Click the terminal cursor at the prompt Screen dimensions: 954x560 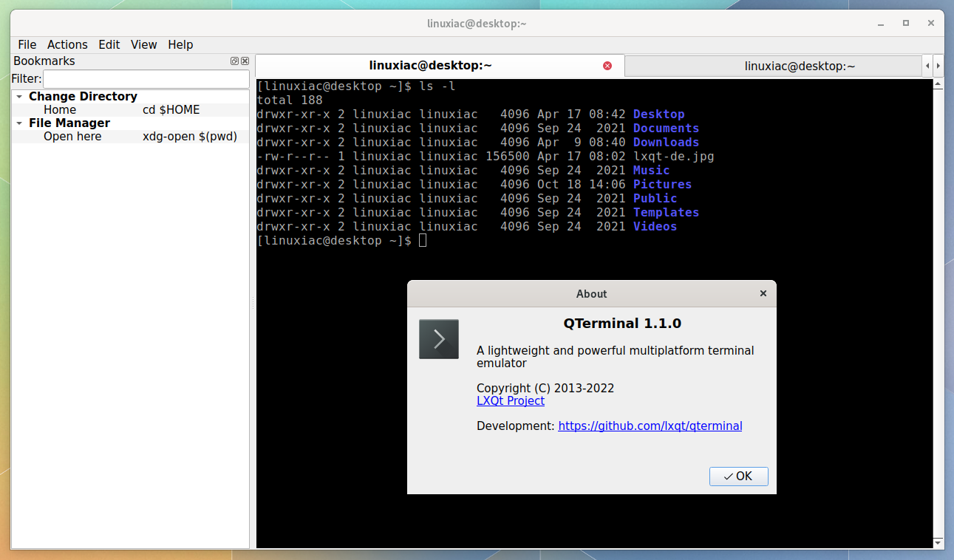pyautogui.click(x=423, y=240)
